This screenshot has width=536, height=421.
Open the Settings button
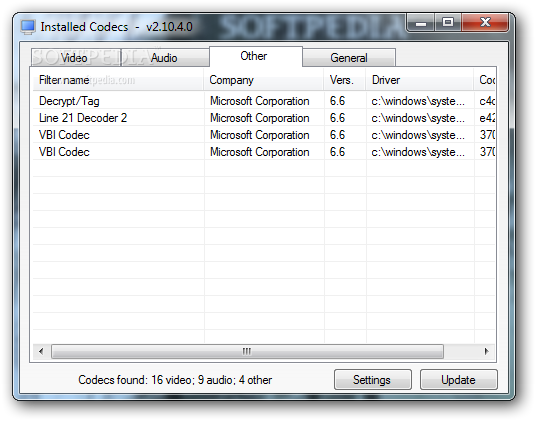click(x=372, y=380)
